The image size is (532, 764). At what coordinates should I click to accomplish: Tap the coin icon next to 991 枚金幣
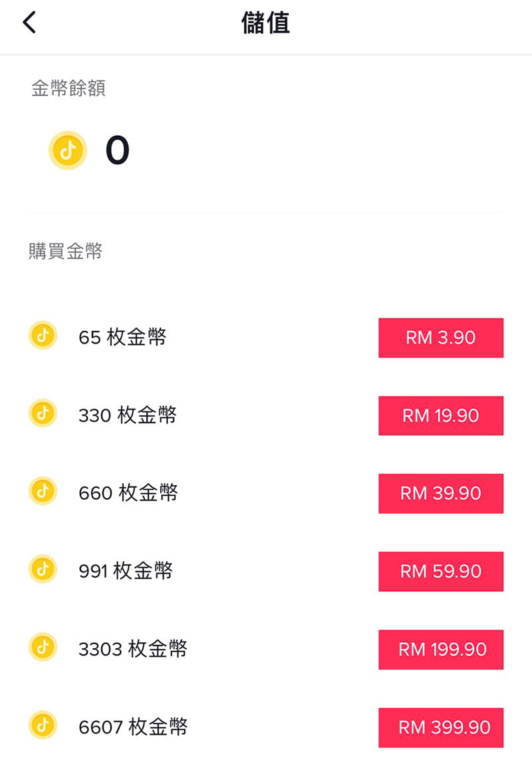coord(43,568)
